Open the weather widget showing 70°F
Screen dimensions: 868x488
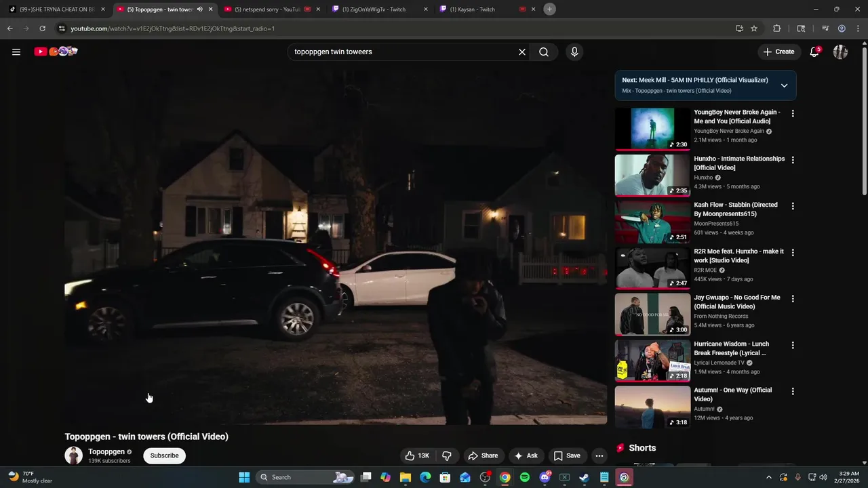click(30, 477)
